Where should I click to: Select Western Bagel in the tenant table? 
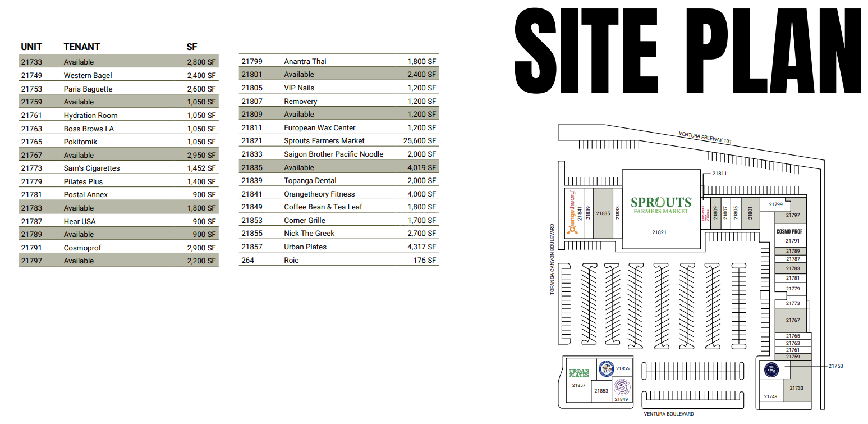(x=88, y=75)
